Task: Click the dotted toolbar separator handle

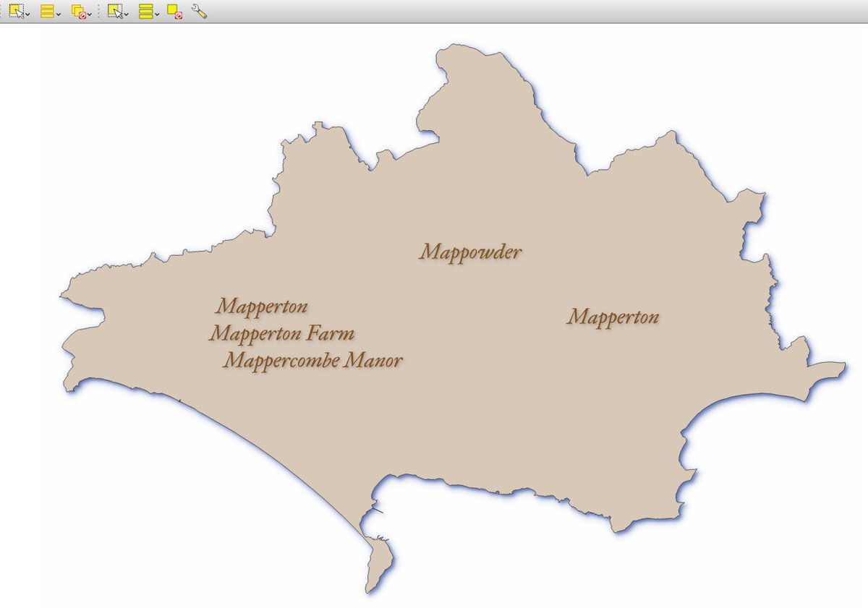Action: click(98, 11)
